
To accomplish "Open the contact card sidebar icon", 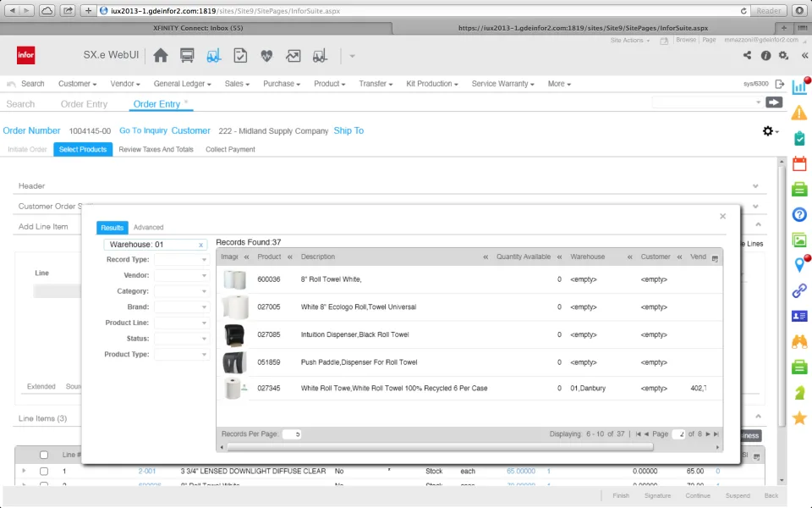I will (x=799, y=316).
